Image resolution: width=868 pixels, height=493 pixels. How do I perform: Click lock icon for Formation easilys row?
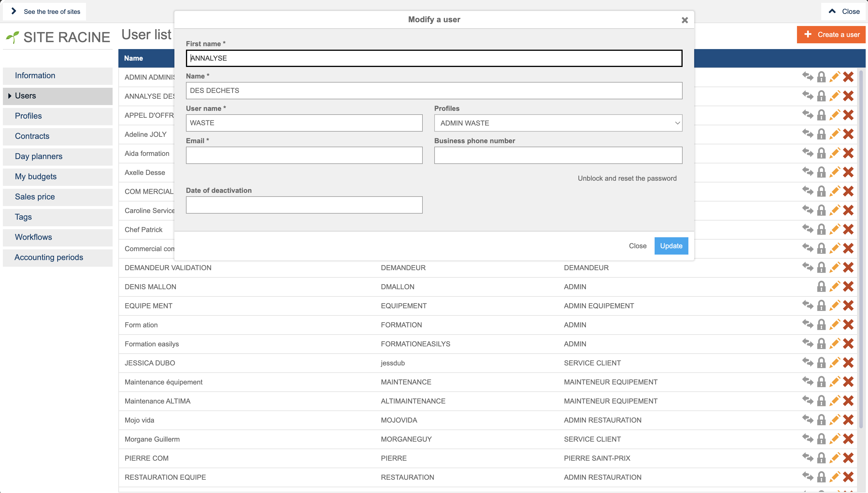click(821, 344)
